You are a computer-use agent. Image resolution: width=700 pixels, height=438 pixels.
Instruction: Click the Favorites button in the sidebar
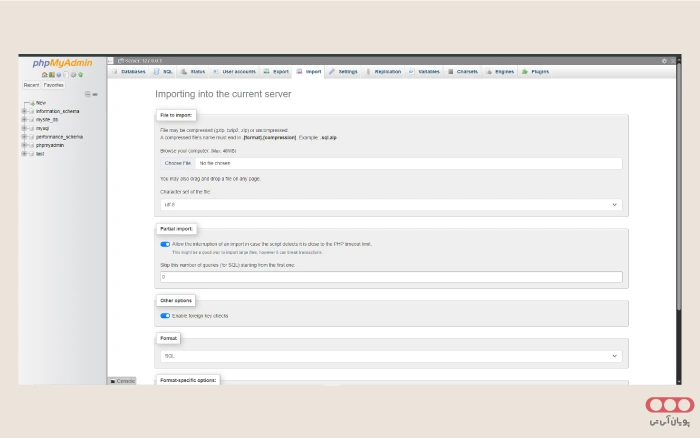pos(54,85)
